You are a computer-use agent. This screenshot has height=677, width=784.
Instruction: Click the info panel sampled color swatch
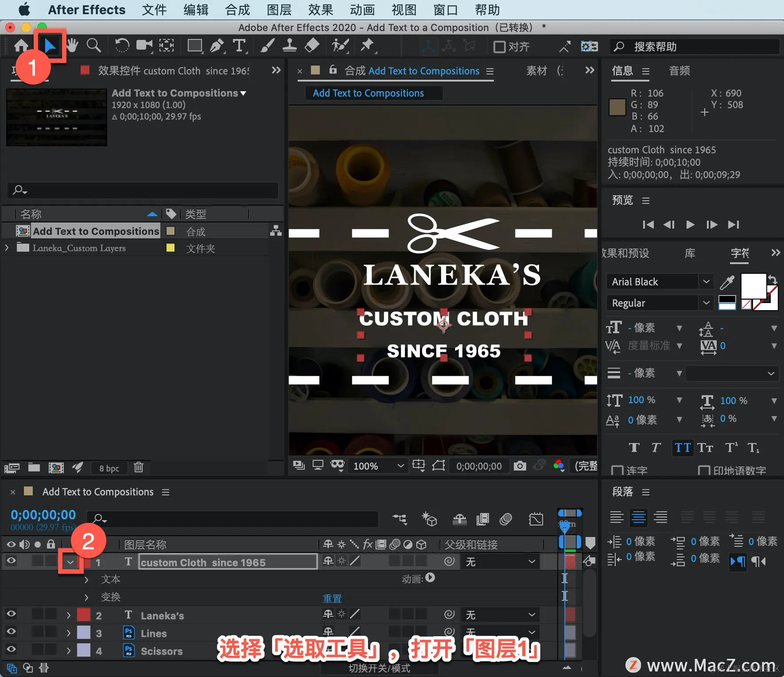tap(617, 107)
